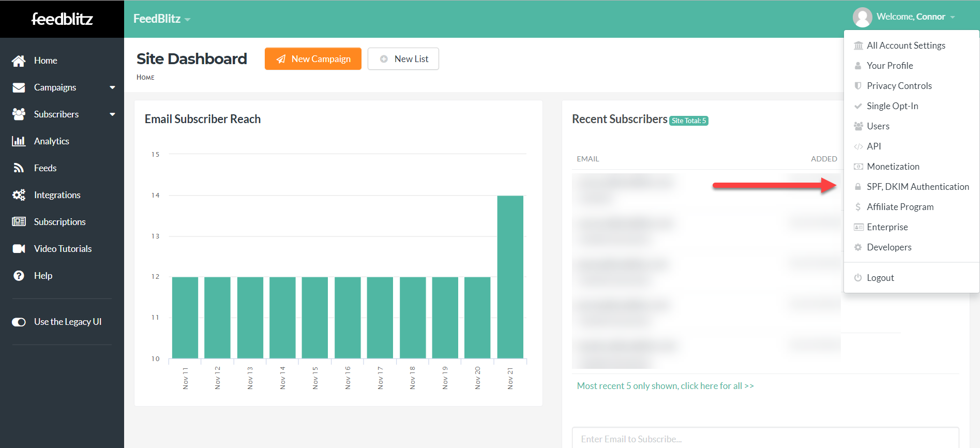Viewport: 980px width, 448px height.
Task: Open Enterprise menu entry
Action: 887,227
